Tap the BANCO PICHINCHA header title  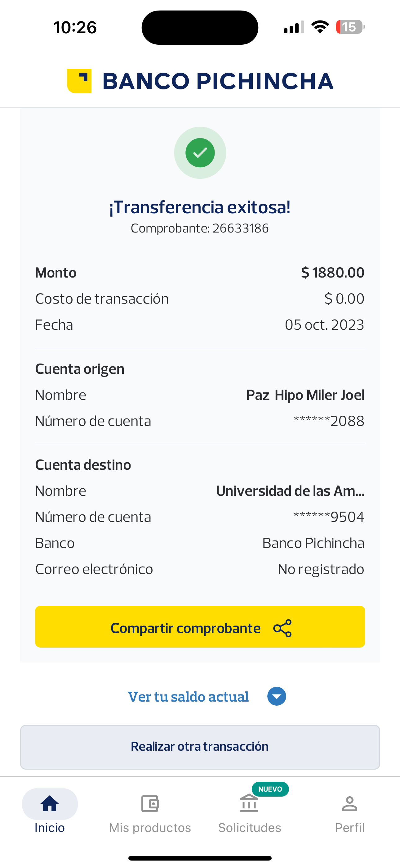[217, 81]
